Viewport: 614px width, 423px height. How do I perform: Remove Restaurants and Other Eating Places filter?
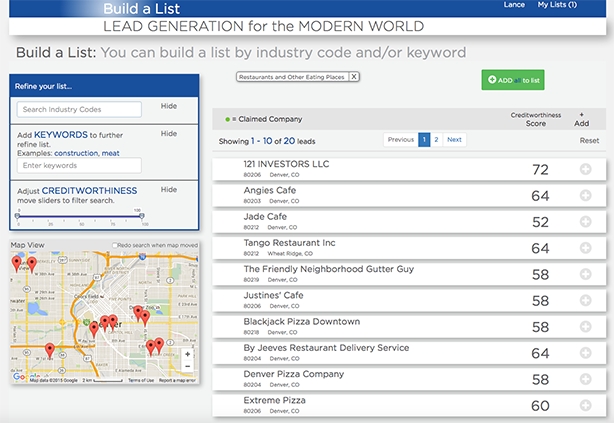(x=354, y=77)
